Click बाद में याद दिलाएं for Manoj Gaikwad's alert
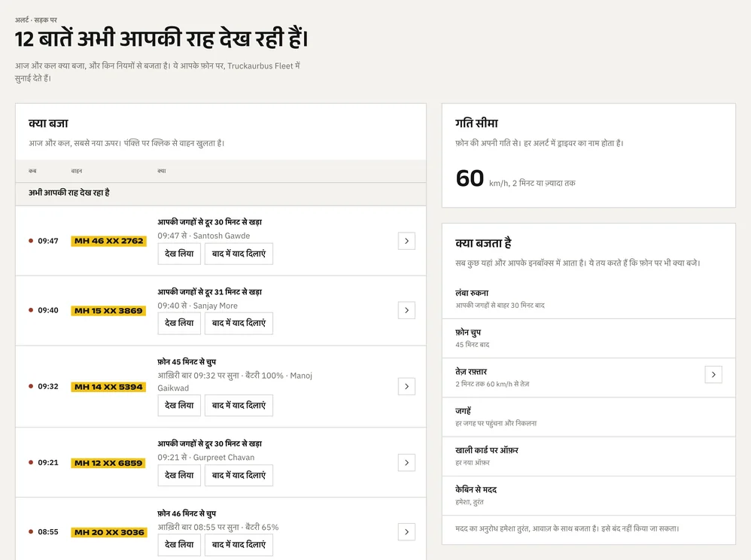This screenshot has width=751, height=560. [239, 406]
